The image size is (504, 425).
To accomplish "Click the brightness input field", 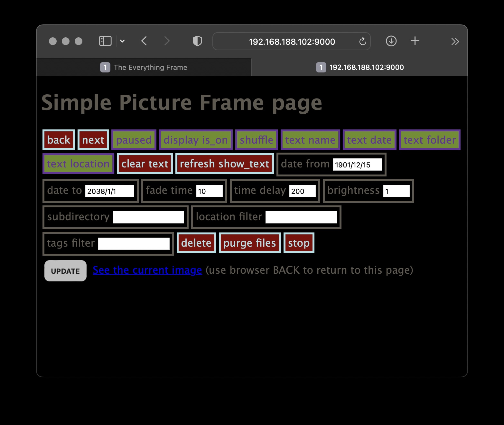I will click(396, 191).
